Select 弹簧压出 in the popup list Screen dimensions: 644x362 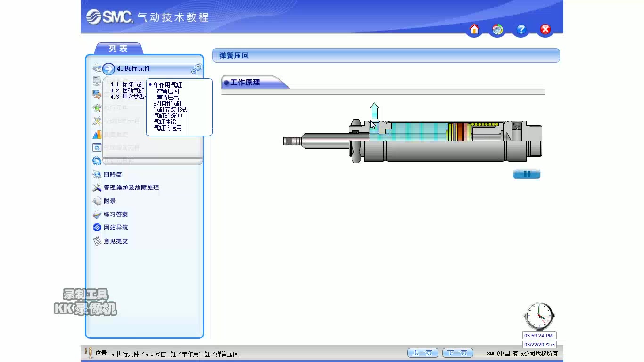tap(167, 97)
